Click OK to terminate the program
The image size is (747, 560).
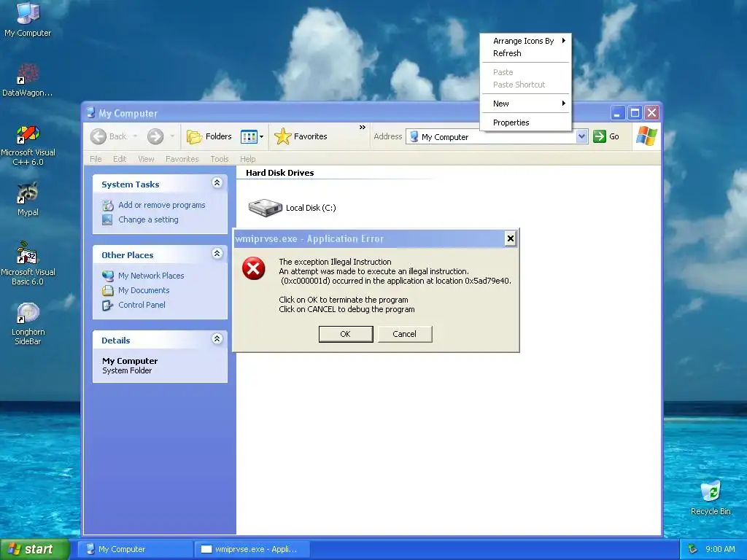tap(345, 334)
